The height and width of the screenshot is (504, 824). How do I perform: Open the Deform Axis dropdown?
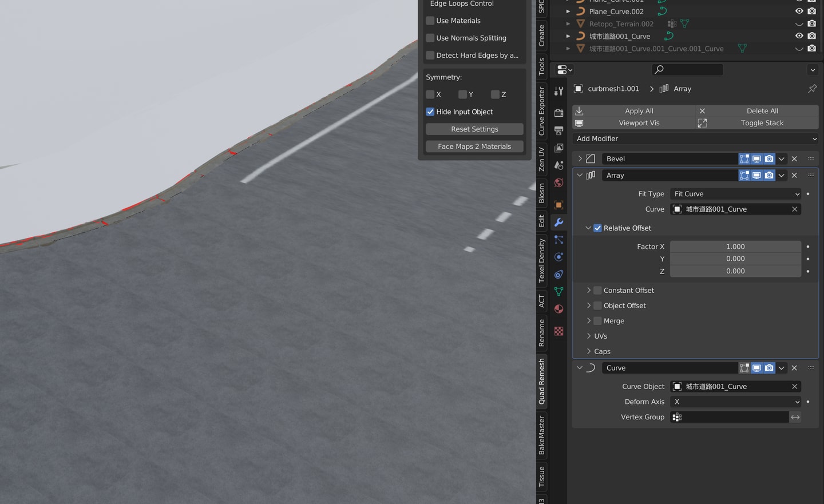pyautogui.click(x=736, y=402)
